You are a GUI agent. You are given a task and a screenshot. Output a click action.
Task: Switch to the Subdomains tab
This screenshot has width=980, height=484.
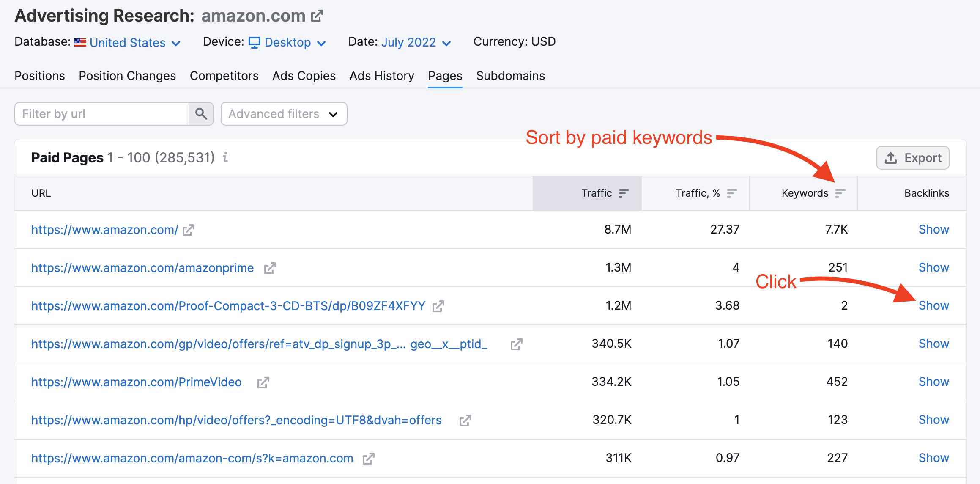pos(510,76)
